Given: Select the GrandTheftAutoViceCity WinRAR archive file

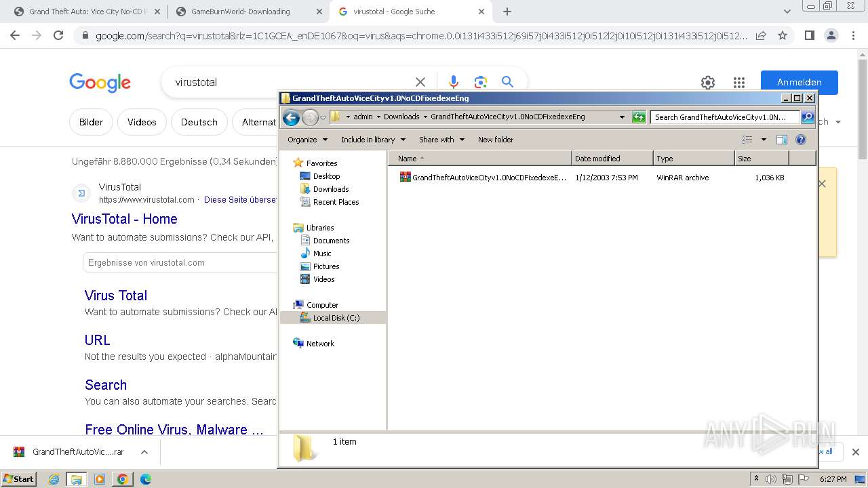Looking at the screenshot, I should tap(483, 178).
